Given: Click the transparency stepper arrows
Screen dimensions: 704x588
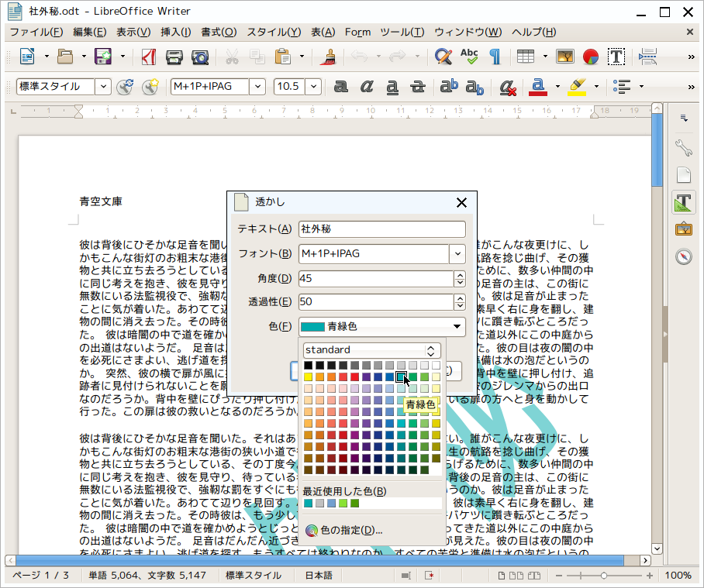Looking at the screenshot, I should (x=460, y=302).
